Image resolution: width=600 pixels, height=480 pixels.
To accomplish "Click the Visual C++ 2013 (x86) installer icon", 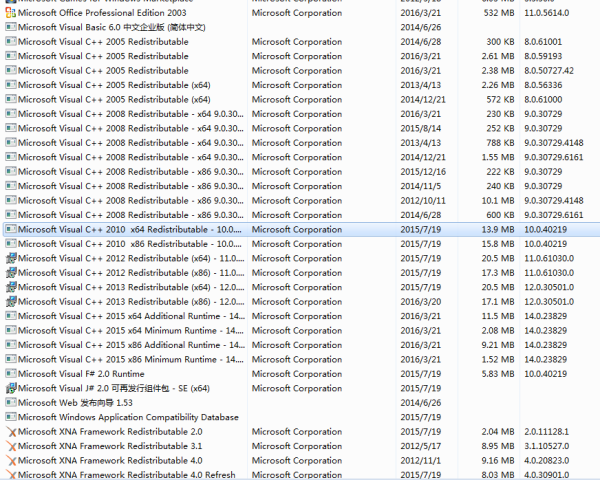I will click(11, 302).
